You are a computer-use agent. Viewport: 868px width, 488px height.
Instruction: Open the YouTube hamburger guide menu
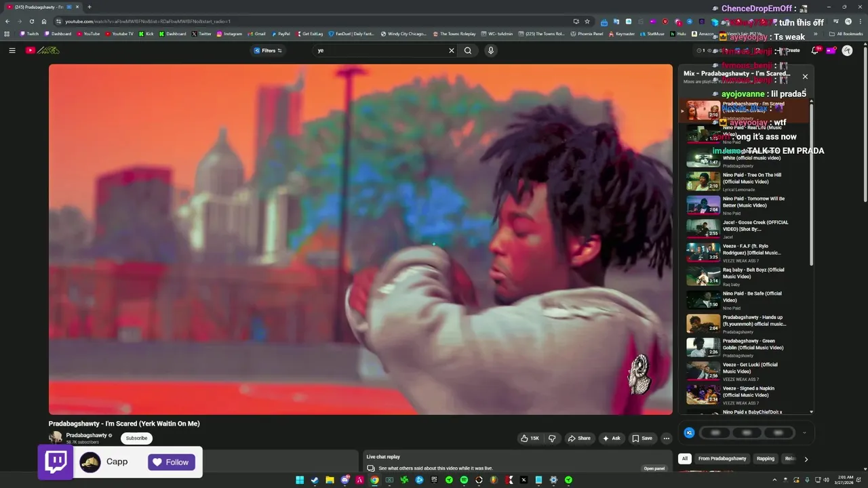pos(12,50)
